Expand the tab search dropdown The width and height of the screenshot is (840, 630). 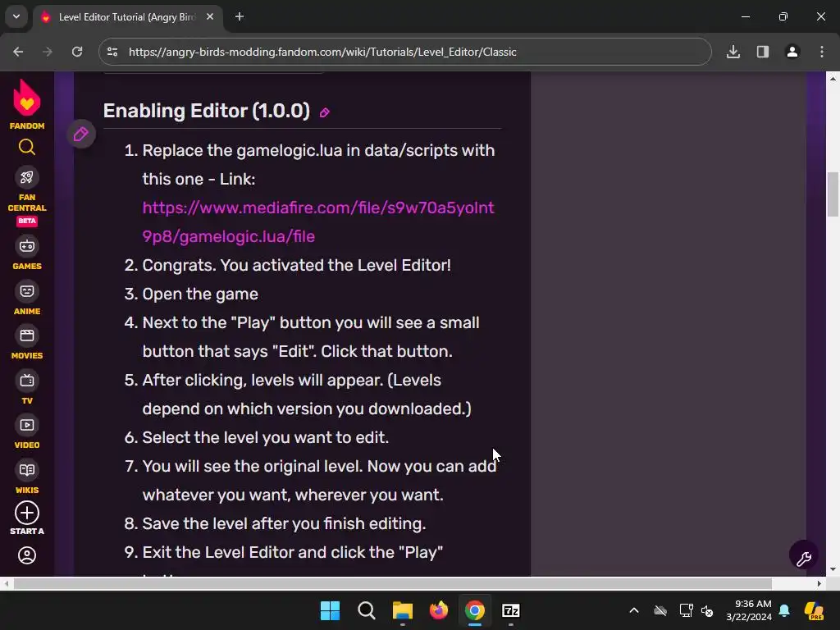(x=16, y=16)
